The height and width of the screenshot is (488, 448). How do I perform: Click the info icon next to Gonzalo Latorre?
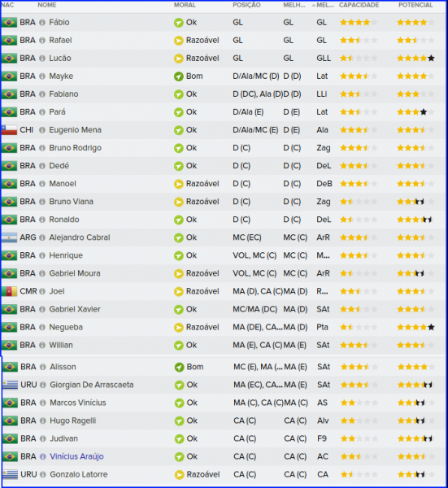coord(43,475)
